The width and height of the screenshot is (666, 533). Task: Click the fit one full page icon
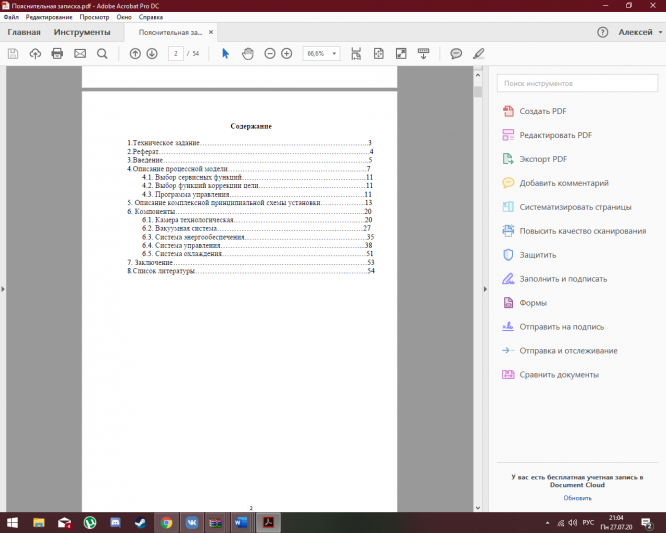(378, 54)
